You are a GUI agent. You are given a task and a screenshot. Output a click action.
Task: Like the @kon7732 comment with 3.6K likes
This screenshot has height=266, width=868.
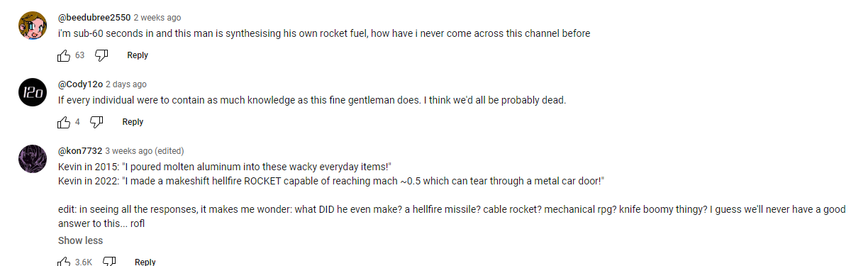coord(64,262)
